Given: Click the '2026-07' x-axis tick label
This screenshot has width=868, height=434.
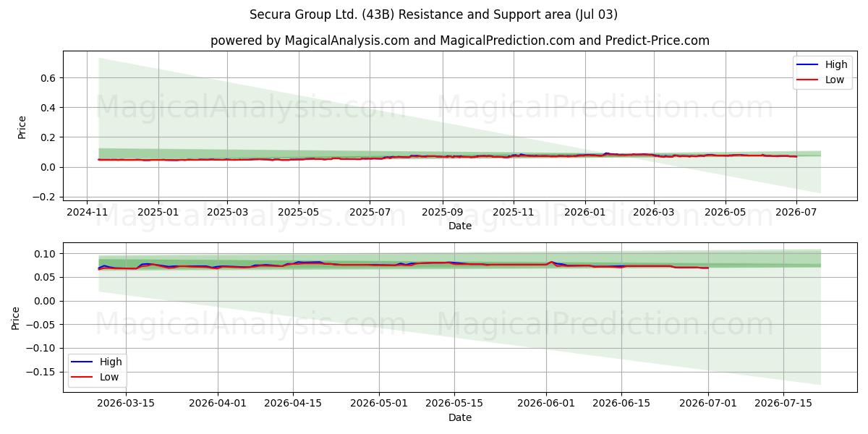Looking at the screenshot, I should pos(796,213).
